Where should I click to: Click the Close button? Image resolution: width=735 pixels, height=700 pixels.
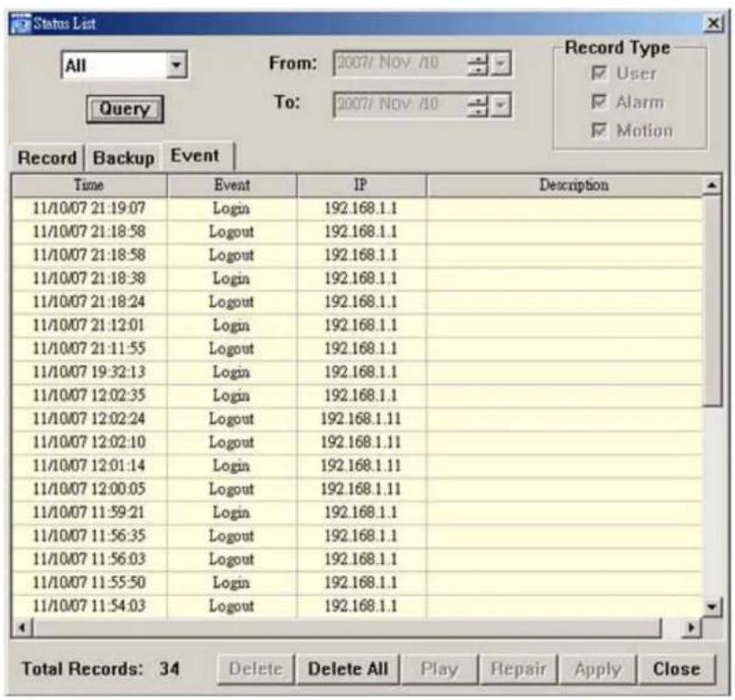[x=677, y=669]
